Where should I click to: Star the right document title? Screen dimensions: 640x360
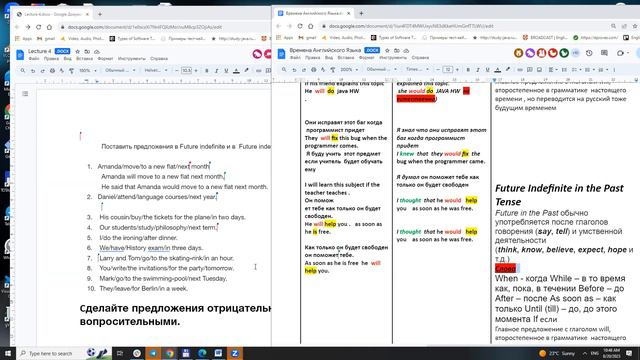pyautogui.click(x=387, y=50)
